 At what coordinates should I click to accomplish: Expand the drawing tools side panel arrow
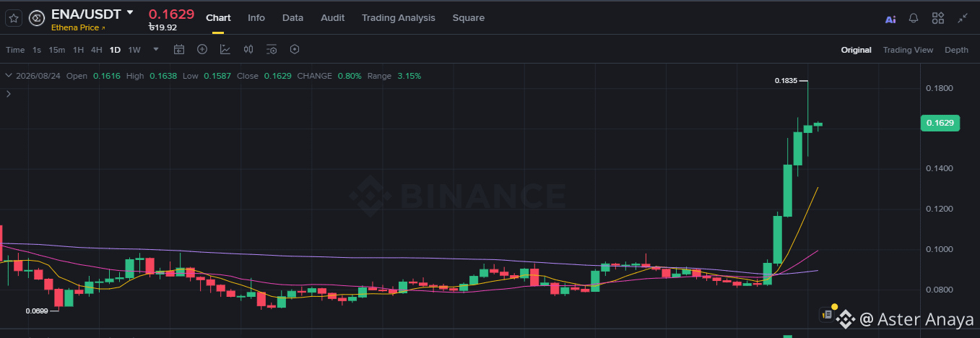click(8, 94)
